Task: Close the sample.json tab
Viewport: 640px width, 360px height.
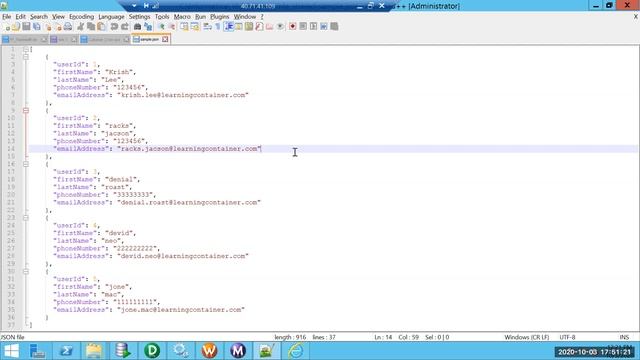Action: pyautogui.click(x=165, y=40)
